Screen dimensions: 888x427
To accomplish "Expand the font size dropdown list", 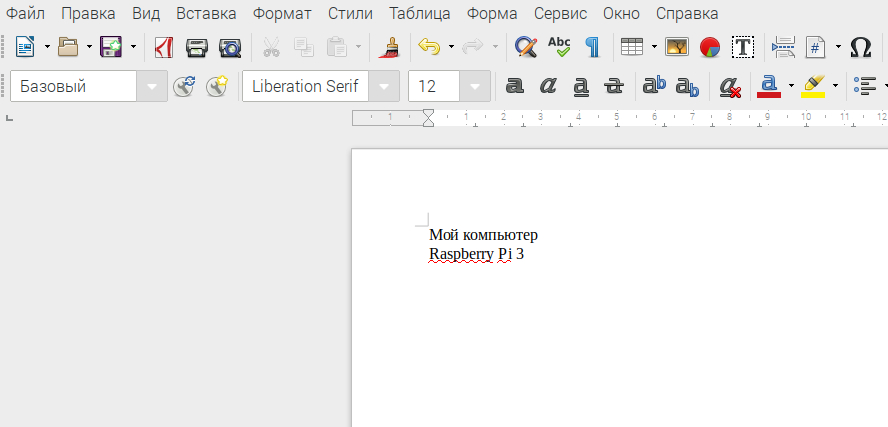I will tap(475, 86).
